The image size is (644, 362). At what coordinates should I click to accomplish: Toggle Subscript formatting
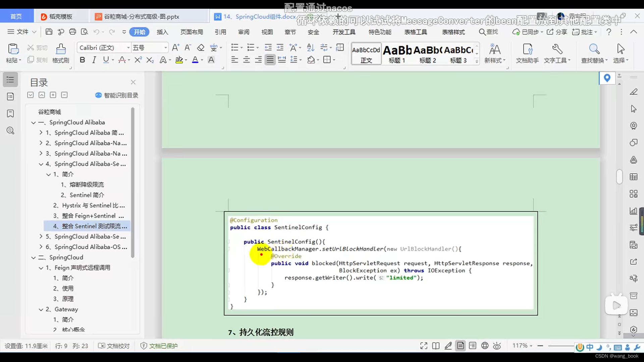150,60
